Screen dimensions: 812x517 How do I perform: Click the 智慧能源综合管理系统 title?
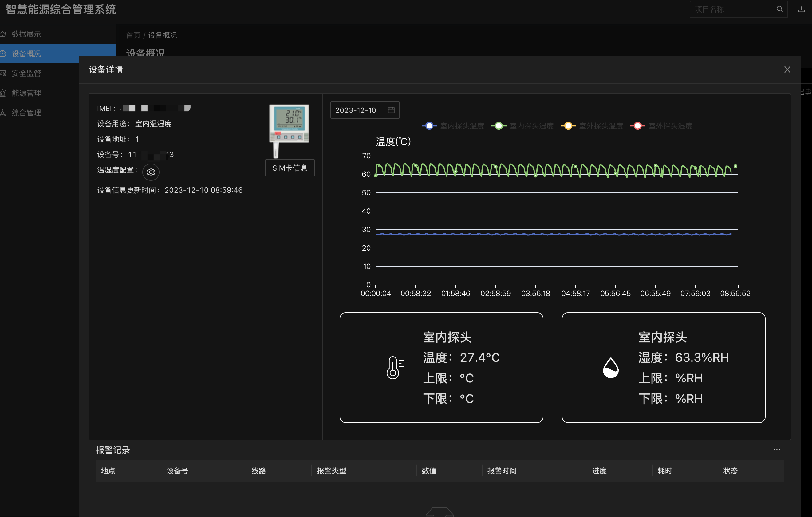tap(61, 10)
